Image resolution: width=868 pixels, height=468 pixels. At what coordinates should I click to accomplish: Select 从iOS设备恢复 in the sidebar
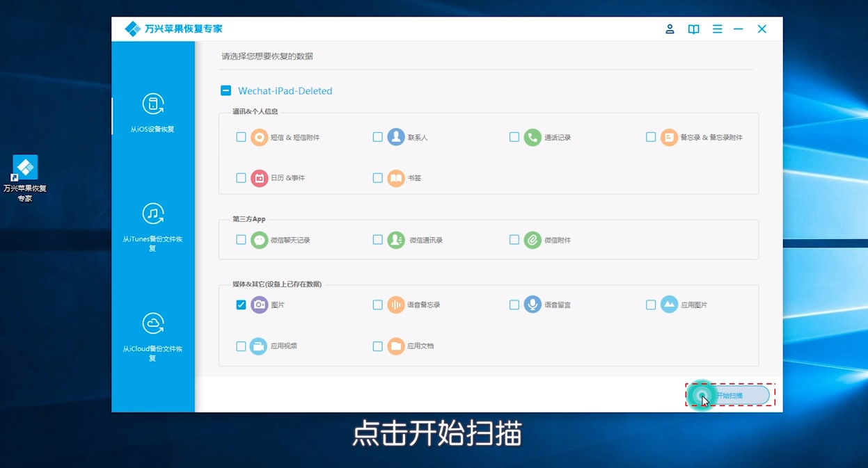tap(152, 113)
